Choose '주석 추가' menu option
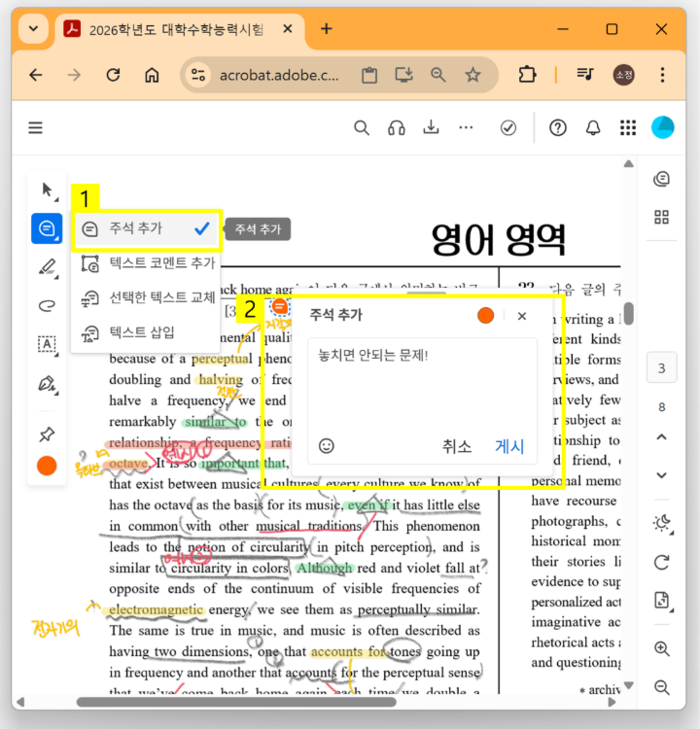Viewport: 700px width, 729px height. pyautogui.click(x=147, y=228)
